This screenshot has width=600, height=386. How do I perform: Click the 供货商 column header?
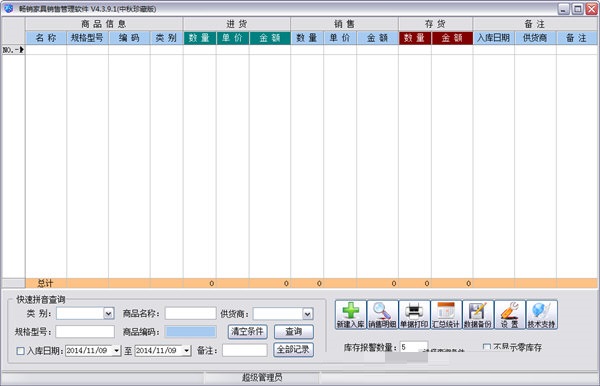535,38
